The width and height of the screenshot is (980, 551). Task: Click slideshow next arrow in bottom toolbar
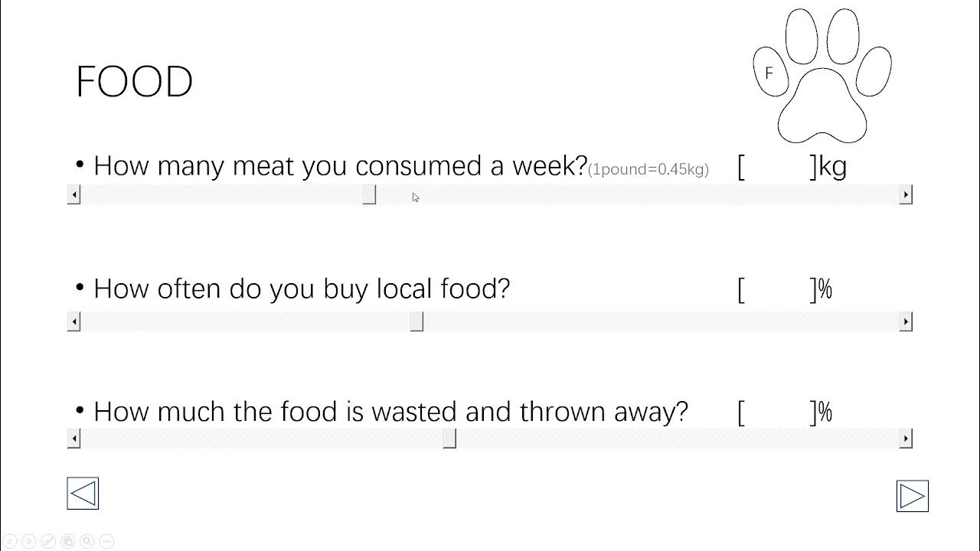click(29, 542)
